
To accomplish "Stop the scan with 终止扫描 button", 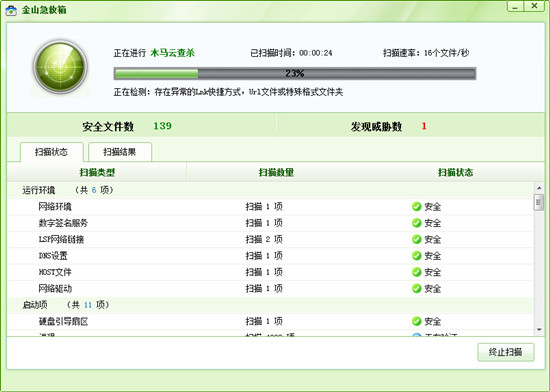I will coord(505,352).
